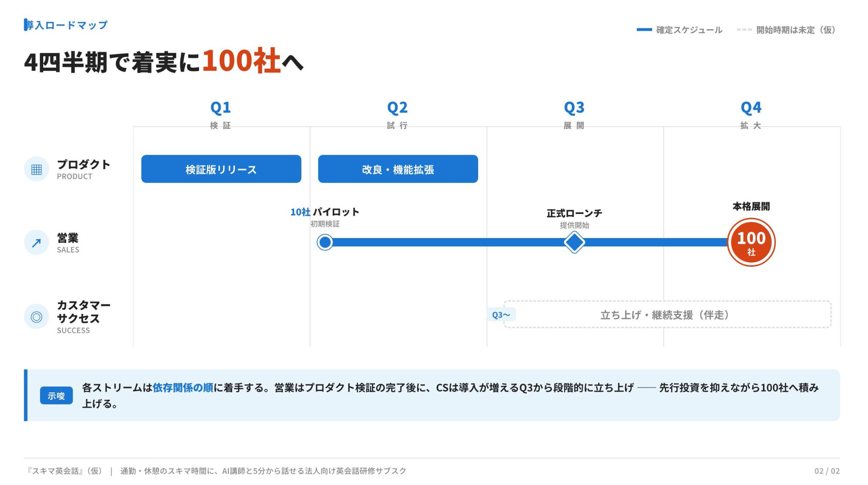Click the 示唆 badge
Image resolution: width=868 pixels, height=485 pixels.
tap(56, 396)
